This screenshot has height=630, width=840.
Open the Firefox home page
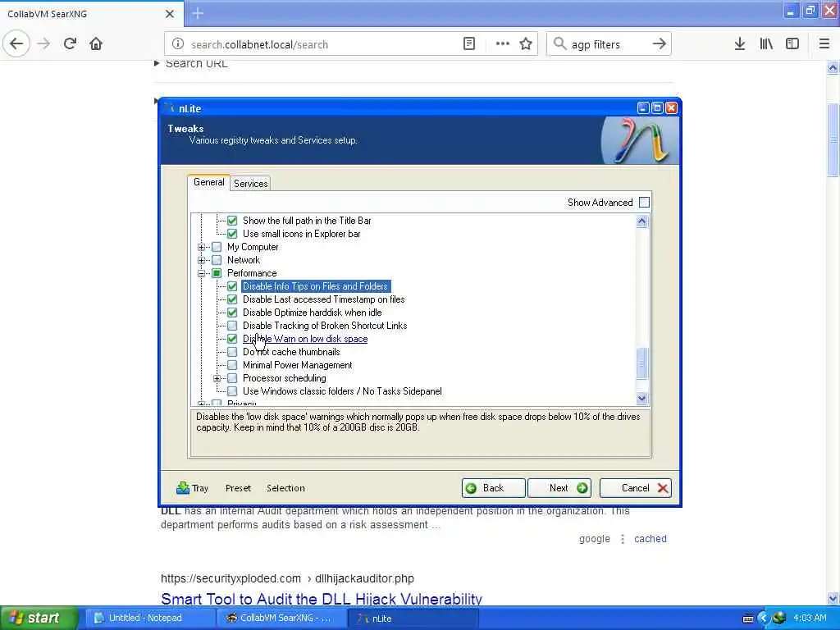point(96,44)
